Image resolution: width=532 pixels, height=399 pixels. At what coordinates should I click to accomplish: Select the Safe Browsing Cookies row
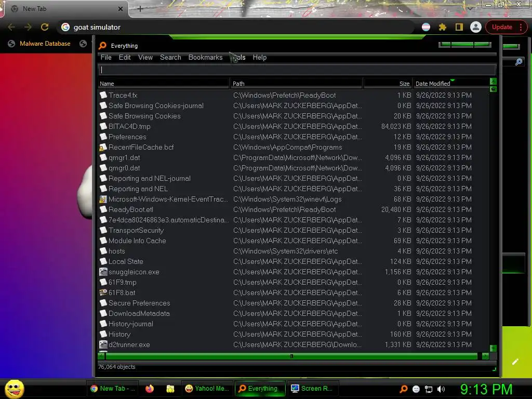(294, 116)
